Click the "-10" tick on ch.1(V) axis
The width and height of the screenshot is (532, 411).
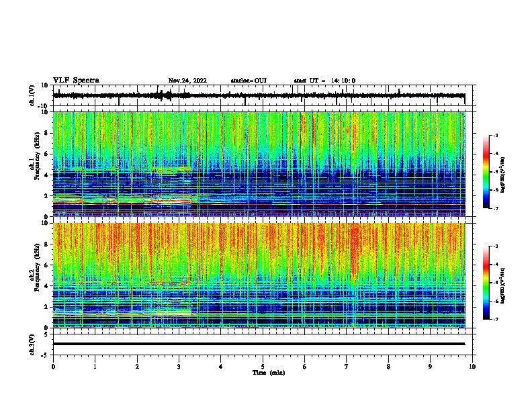pos(44,106)
